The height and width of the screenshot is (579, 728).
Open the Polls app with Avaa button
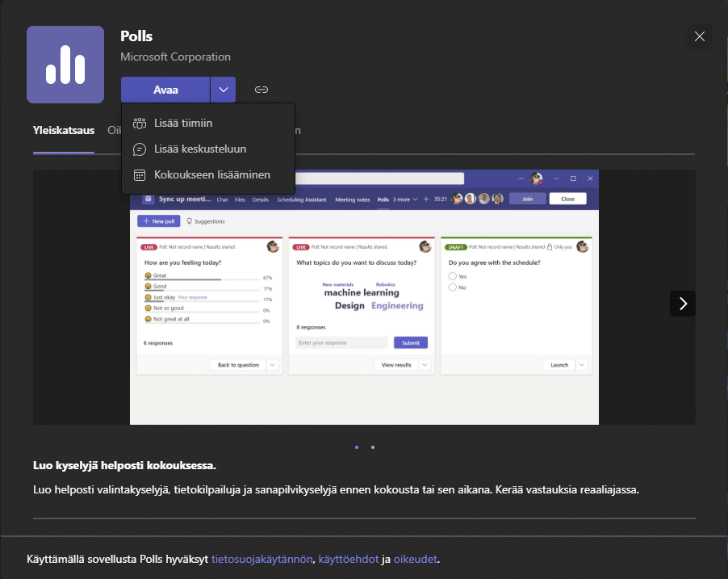(x=165, y=90)
